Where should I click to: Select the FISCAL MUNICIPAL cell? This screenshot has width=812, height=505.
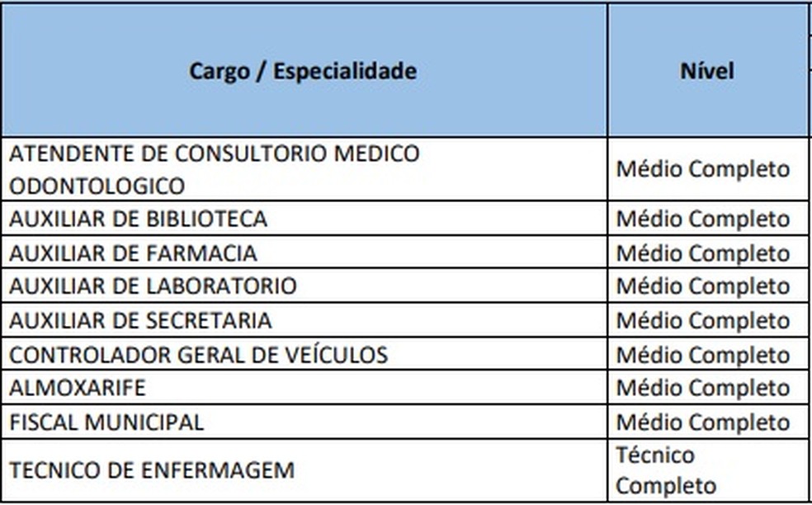click(107, 422)
